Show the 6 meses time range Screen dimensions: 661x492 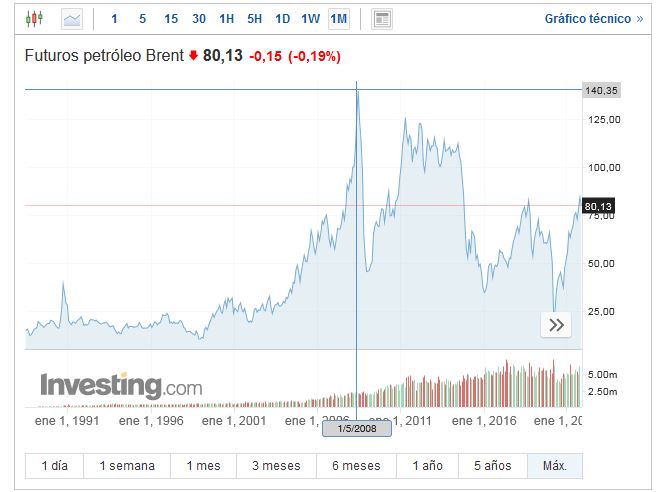point(356,466)
